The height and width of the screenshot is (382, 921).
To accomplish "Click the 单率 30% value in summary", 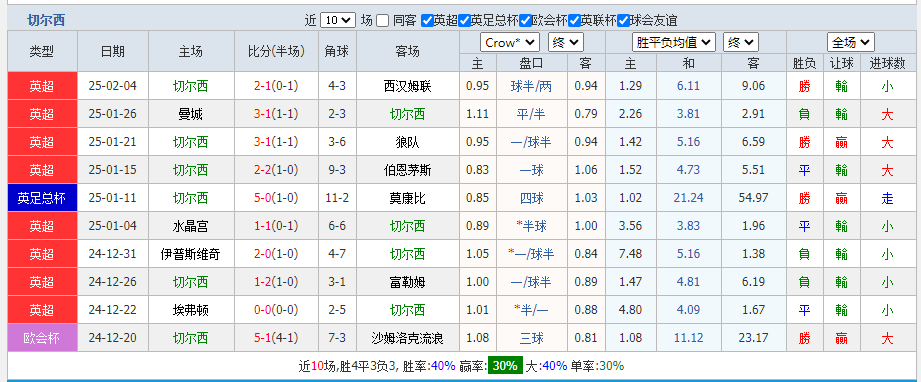I will [x=611, y=366].
